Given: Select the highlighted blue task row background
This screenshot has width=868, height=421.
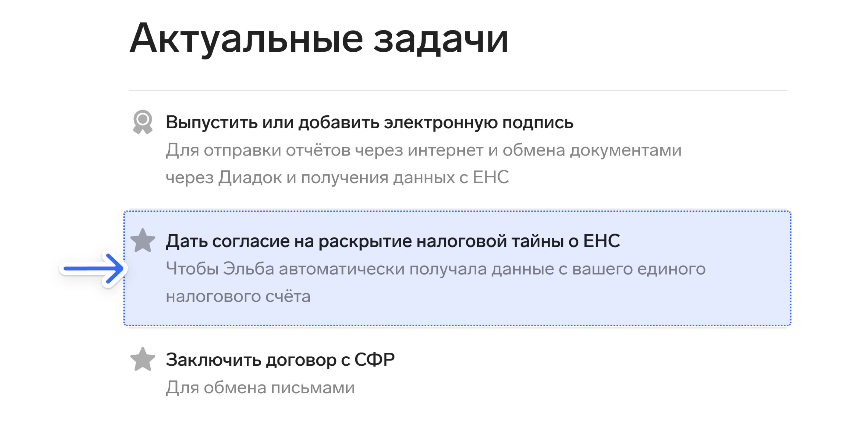Looking at the screenshot, I should point(457,268).
